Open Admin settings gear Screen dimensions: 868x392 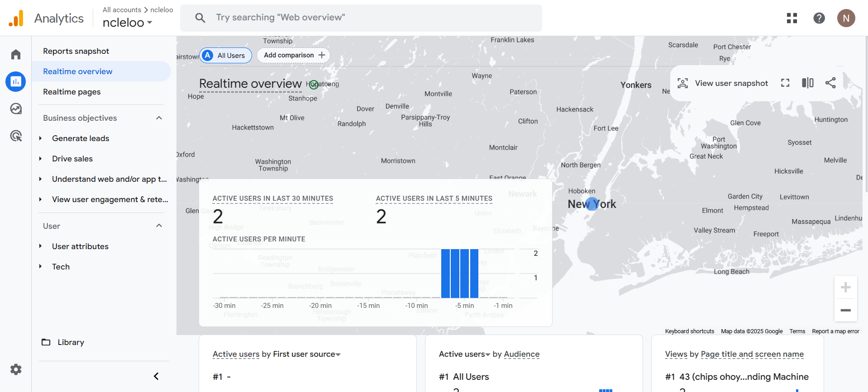click(x=16, y=369)
